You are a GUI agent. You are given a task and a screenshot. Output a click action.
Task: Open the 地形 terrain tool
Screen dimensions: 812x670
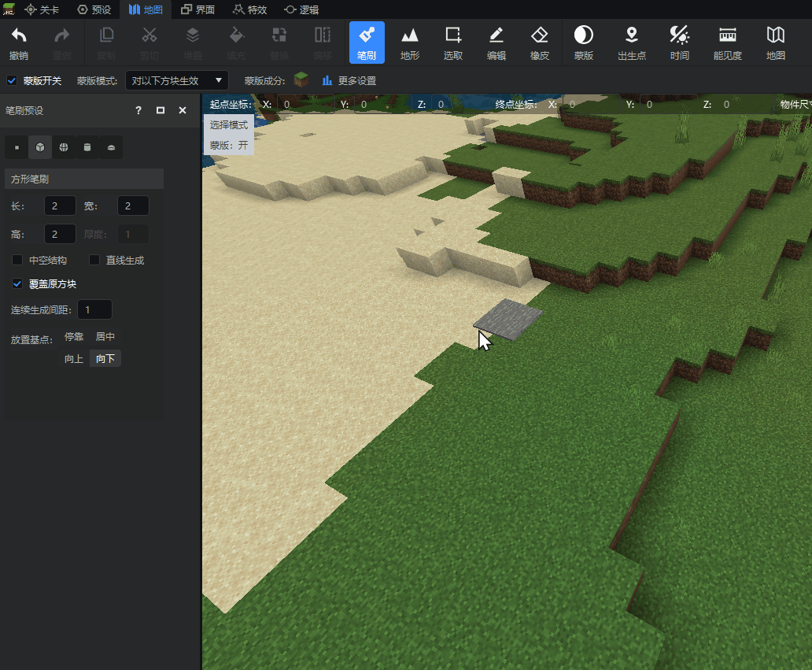(x=410, y=43)
